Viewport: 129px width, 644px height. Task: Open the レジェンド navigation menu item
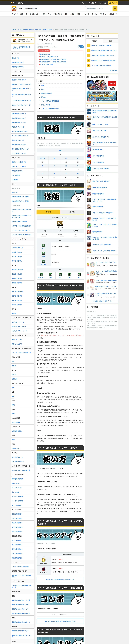pyautogui.click(x=86, y=14)
